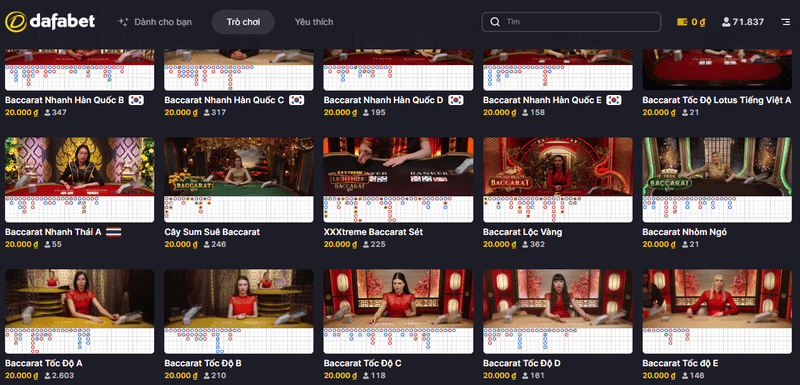Click the Thailand flag on Baccarat Nhanh Thái A
The image size is (800, 385).
pyautogui.click(x=113, y=232)
